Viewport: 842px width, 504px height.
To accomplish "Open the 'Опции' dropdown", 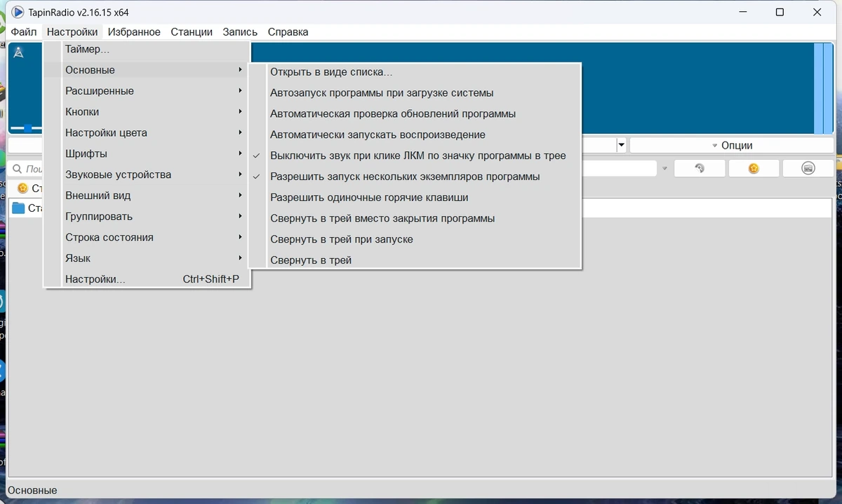I will tap(732, 145).
